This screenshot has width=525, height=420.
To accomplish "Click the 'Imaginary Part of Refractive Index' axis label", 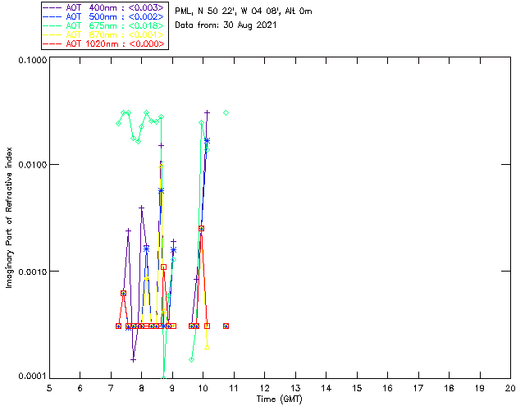I will 10,217.
